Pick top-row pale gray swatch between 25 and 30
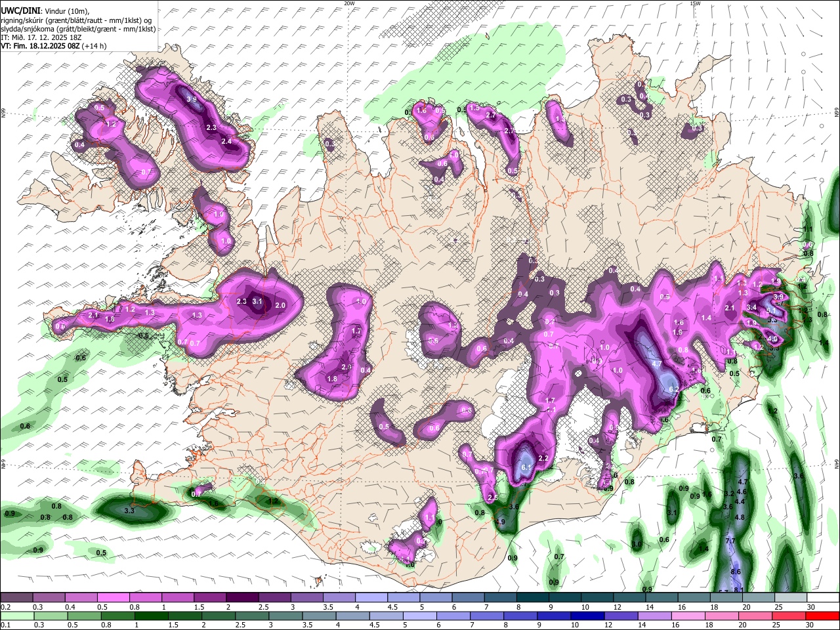 point(791,598)
